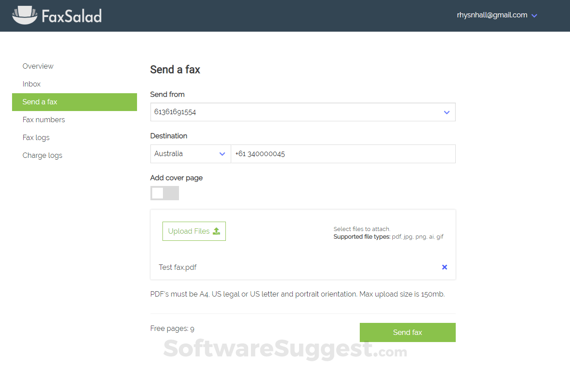This screenshot has height=392, width=570.
Task: Click the FaxSalad logo icon
Action: pyautogui.click(x=25, y=15)
